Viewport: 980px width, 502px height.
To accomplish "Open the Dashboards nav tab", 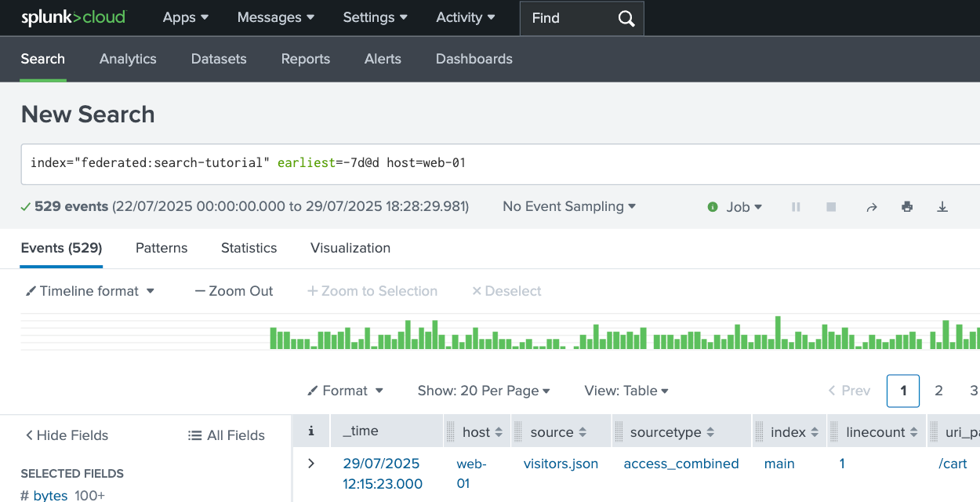I will 474,59.
